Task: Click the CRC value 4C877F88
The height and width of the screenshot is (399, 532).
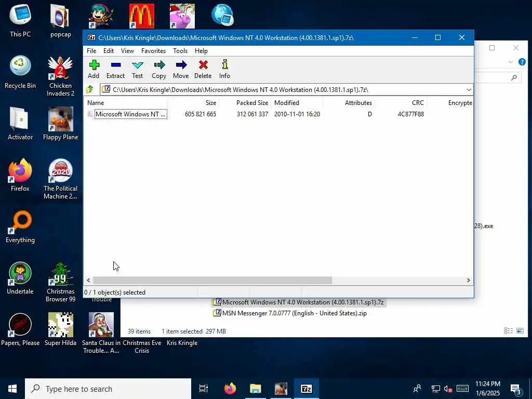Action: [411, 114]
